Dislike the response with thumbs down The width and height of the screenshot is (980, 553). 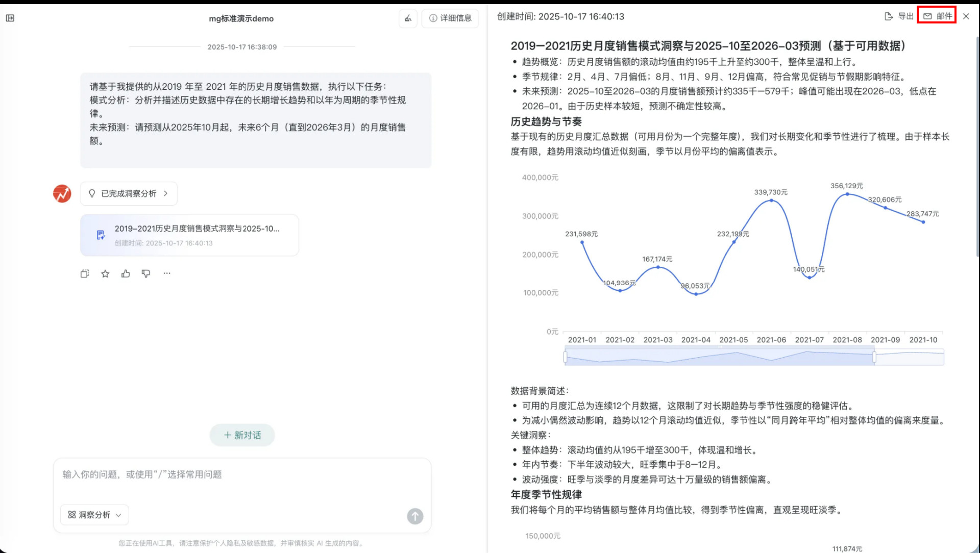(x=146, y=274)
